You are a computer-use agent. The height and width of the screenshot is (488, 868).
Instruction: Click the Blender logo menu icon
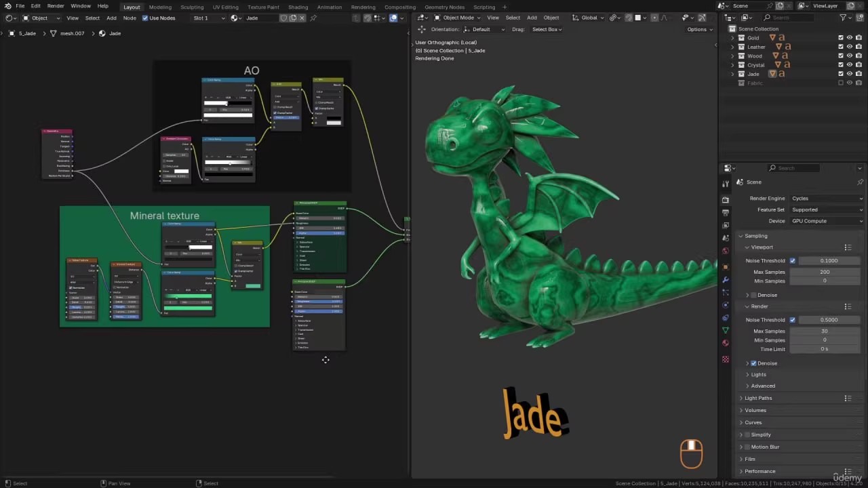click(x=7, y=6)
